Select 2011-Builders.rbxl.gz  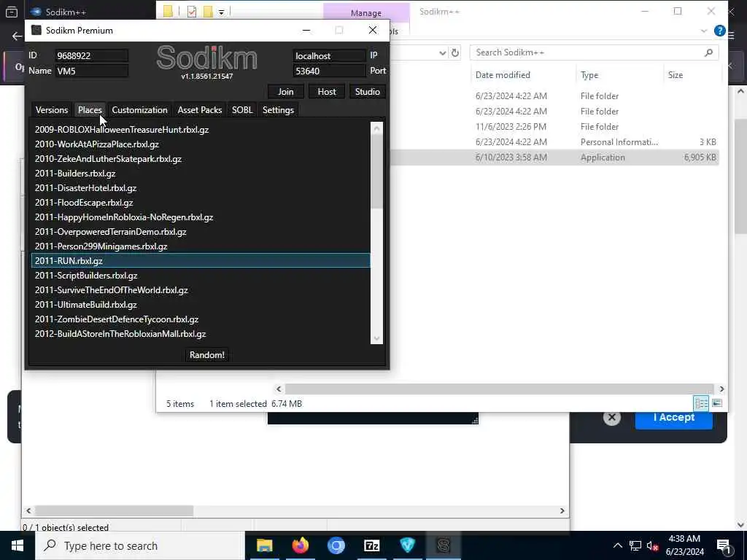pyautogui.click(x=201, y=174)
